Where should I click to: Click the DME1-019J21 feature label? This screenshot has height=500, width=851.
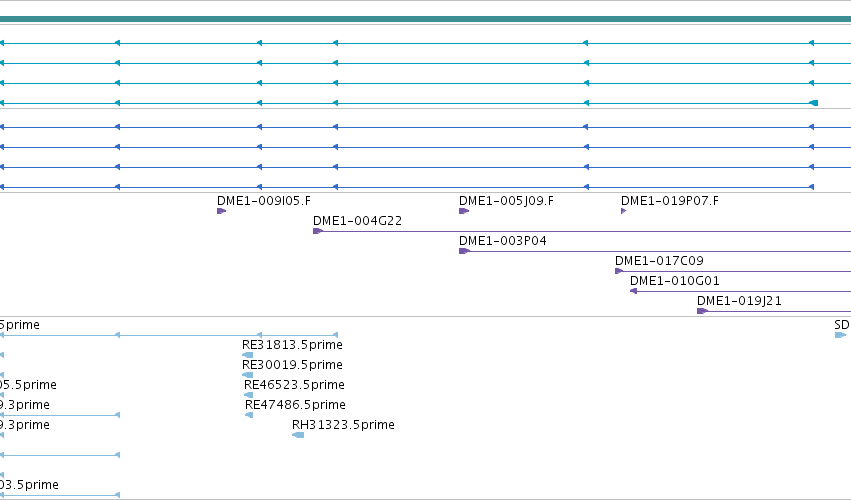739,301
